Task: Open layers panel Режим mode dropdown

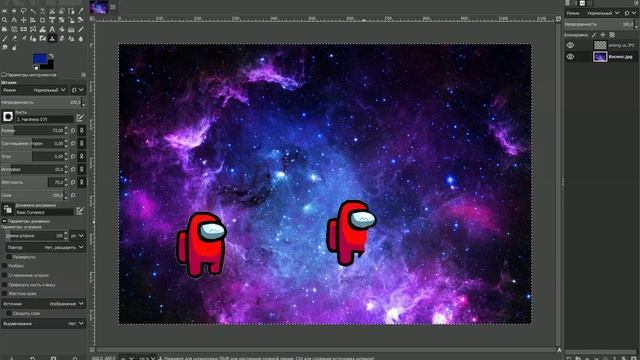Action: click(x=593, y=13)
